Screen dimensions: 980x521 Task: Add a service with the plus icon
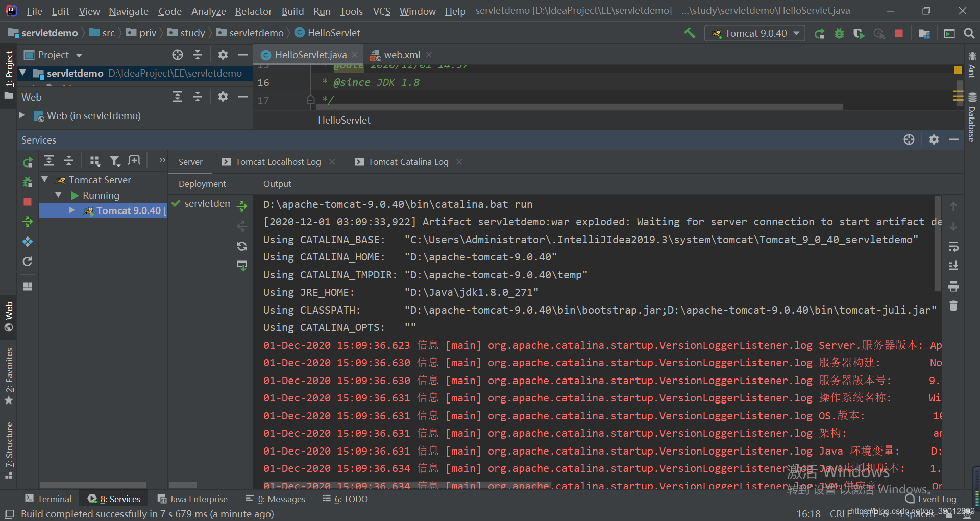point(134,161)
